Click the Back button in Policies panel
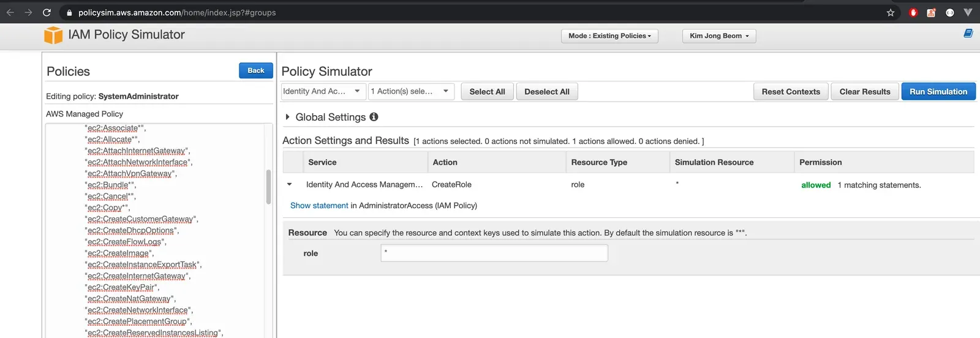Screen dimensions: 980x338 click(256, 71)
